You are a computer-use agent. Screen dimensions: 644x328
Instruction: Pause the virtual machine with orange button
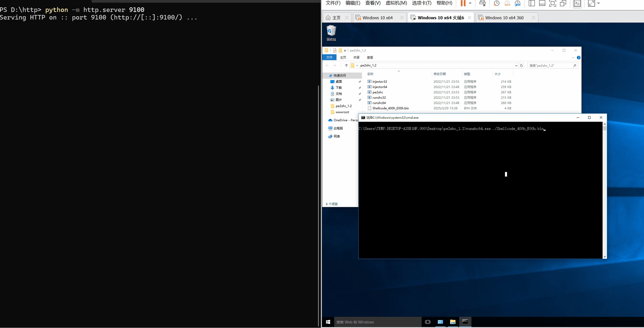coord(463,3)
